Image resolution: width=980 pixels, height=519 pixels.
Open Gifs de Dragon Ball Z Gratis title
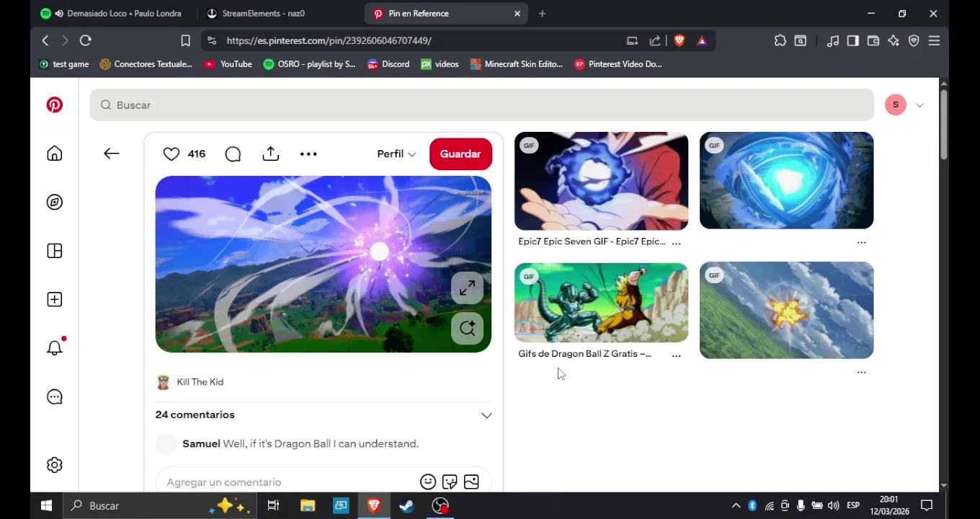(584, 354)
